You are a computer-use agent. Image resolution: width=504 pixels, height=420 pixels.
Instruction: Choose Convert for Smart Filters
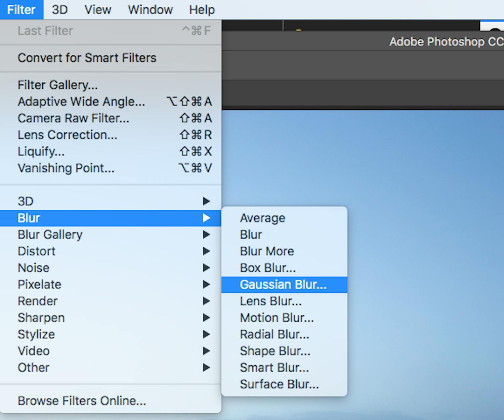click(x=87, y=58)
